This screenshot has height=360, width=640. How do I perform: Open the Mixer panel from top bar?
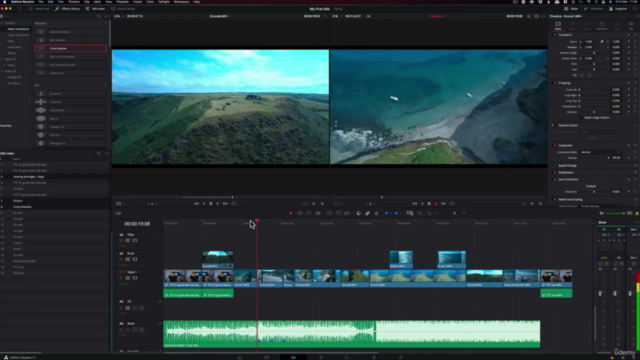point(571,9)
